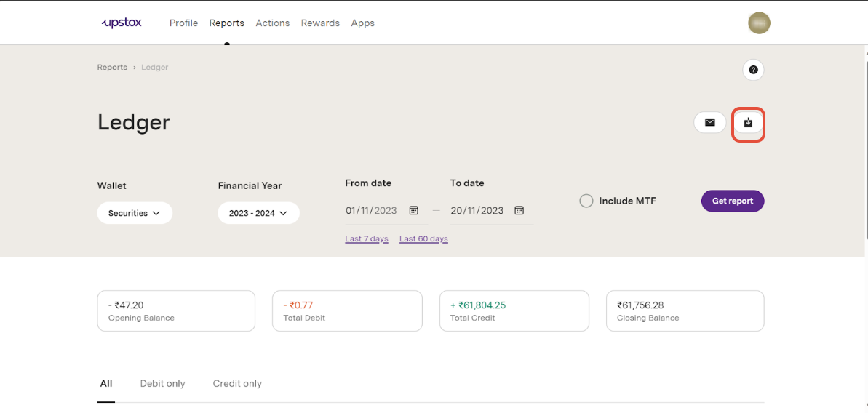Email the ledger report via envelope icon
Screen dimensions: 868x413
pos(709,122)
